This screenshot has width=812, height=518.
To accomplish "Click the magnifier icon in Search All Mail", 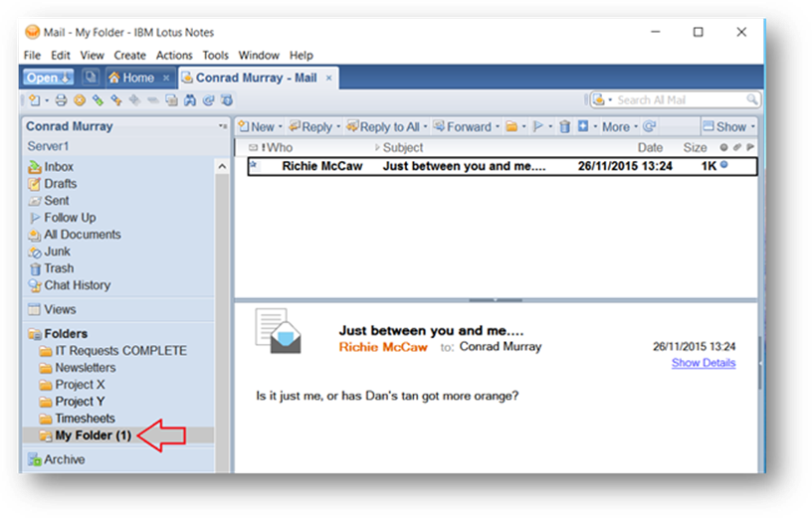I will pyautogui.click(x=751, y=99).
